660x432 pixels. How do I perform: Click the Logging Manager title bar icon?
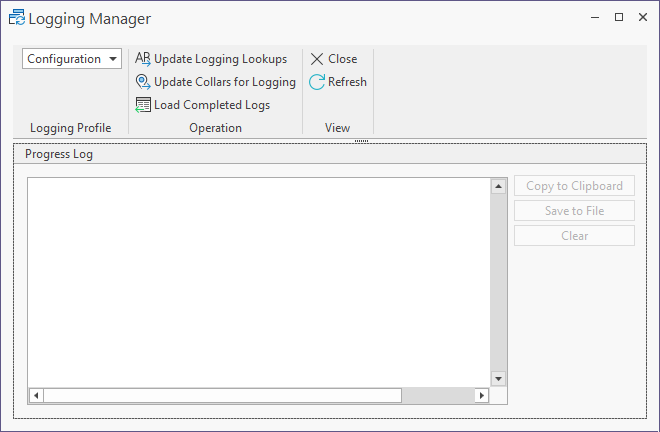pos(17,18)
